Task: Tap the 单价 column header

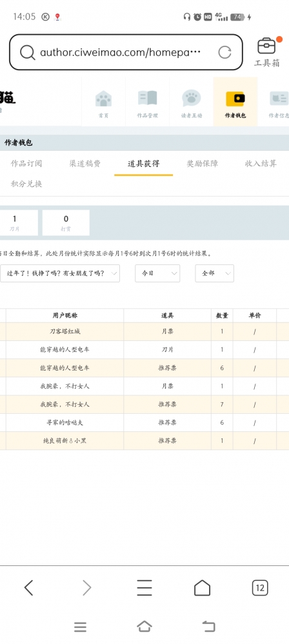Action: click(x=254, y=316)
